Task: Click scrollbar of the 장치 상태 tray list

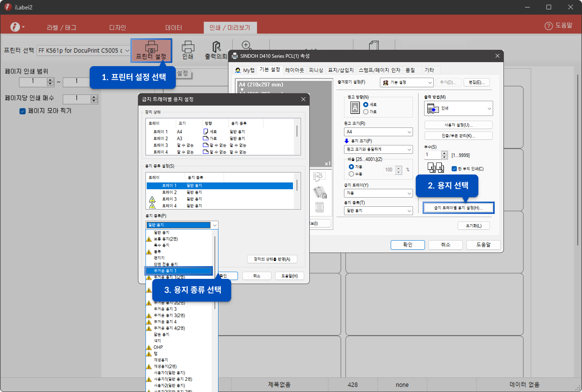Action: [x=297, y=131]
